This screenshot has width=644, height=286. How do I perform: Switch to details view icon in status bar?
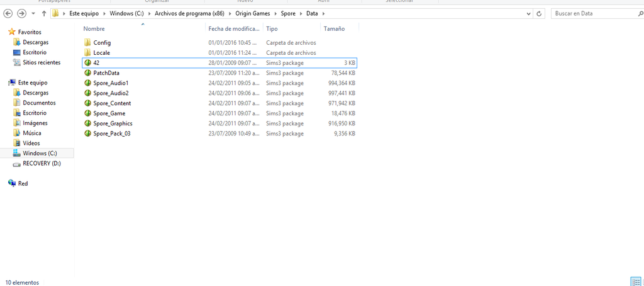pos(636,282)
